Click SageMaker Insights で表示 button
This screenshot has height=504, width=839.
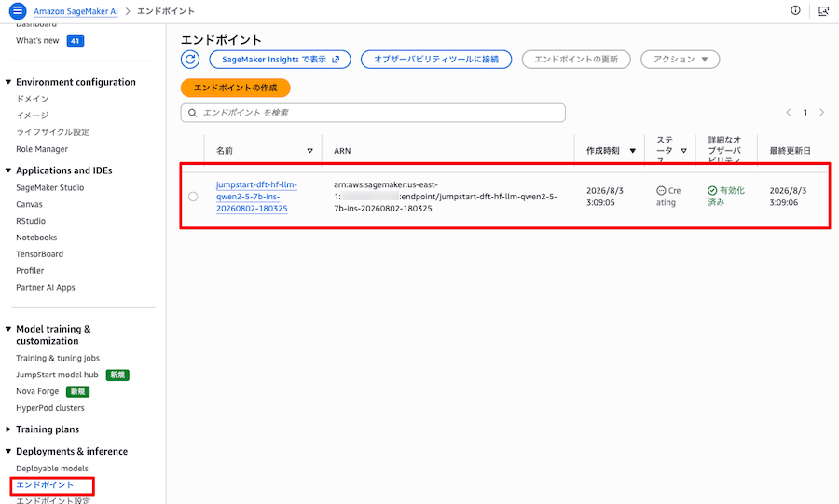click(280, 60)
